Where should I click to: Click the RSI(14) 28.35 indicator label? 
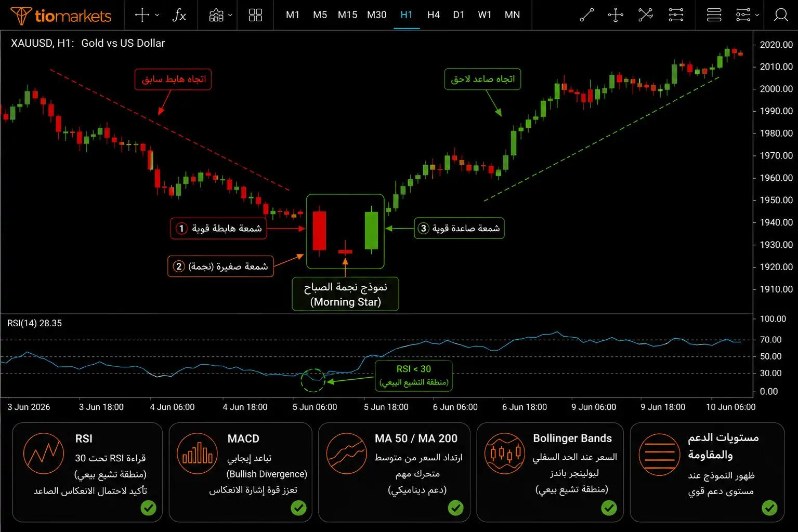(x=34, y=323)
